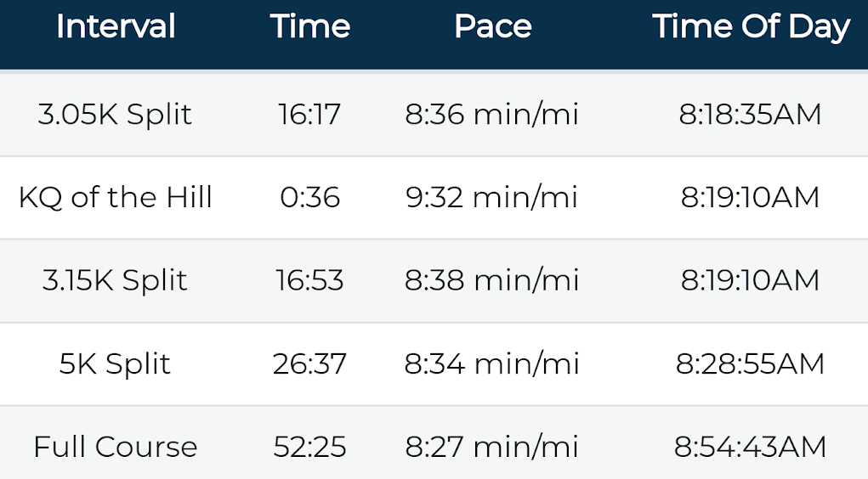Viewport: 868px width, 479px height.
Task: Click the 9:32 min/mi pace cell
Action: pyautogui.click(x=491, y=198)
